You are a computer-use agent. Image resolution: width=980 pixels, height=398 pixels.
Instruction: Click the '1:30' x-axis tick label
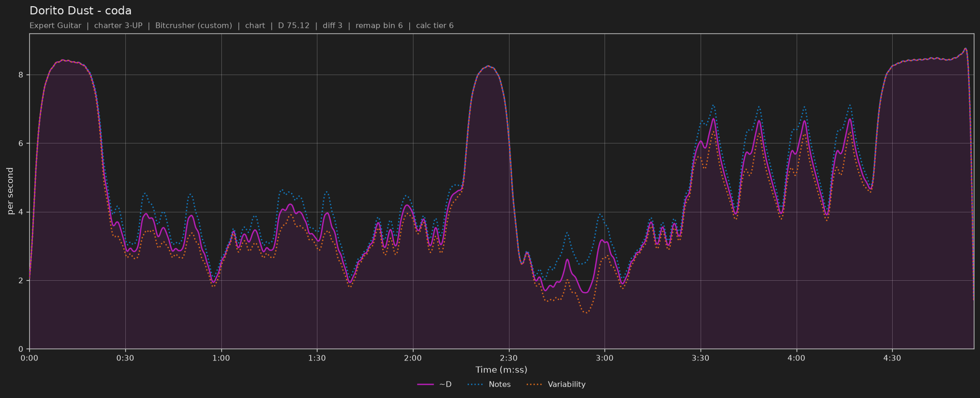point(317,358)
